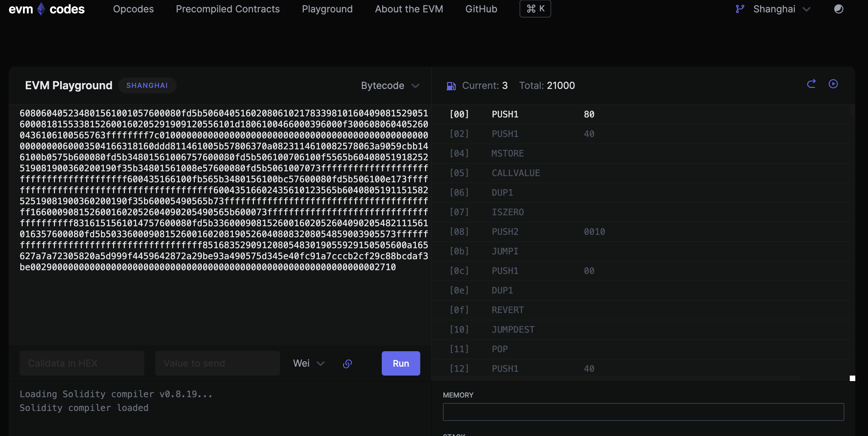Click the step into instruction icon
Image resolution: width=868 pixels, height=436 pixels.
pos(811,84)
